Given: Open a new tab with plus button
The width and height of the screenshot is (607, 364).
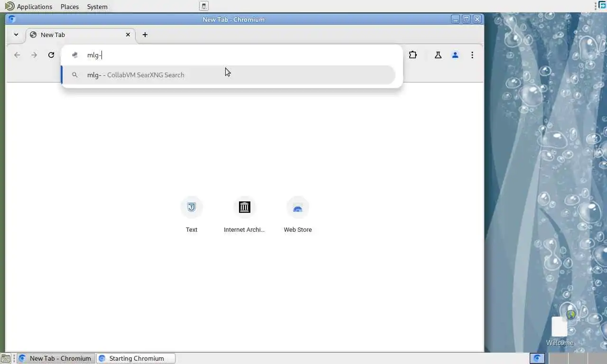Looking at the screenshot, I should [x=145, y=35].
